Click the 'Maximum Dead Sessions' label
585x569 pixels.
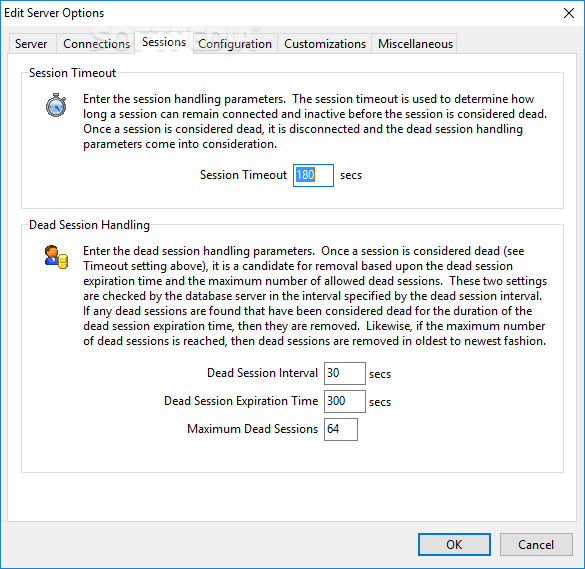click(253, 429)
